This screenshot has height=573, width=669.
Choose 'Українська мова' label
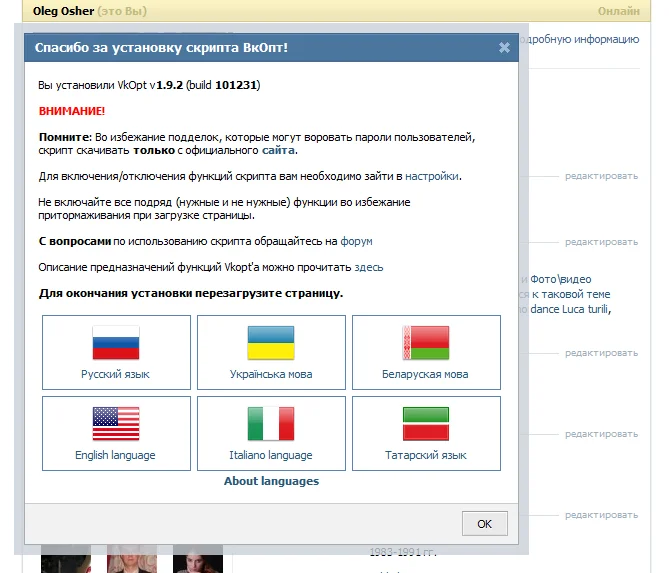tap(271, 374)
